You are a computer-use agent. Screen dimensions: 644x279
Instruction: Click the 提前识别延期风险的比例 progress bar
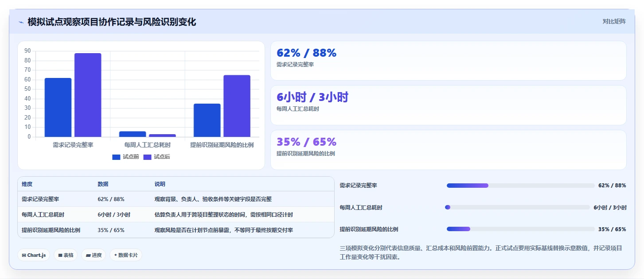[x=520, y=229]
